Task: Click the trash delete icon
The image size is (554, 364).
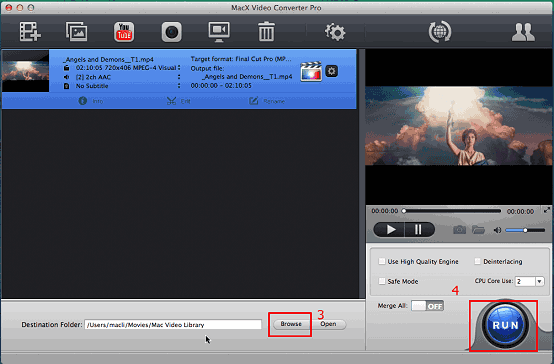Action: [x=266, y=32]
